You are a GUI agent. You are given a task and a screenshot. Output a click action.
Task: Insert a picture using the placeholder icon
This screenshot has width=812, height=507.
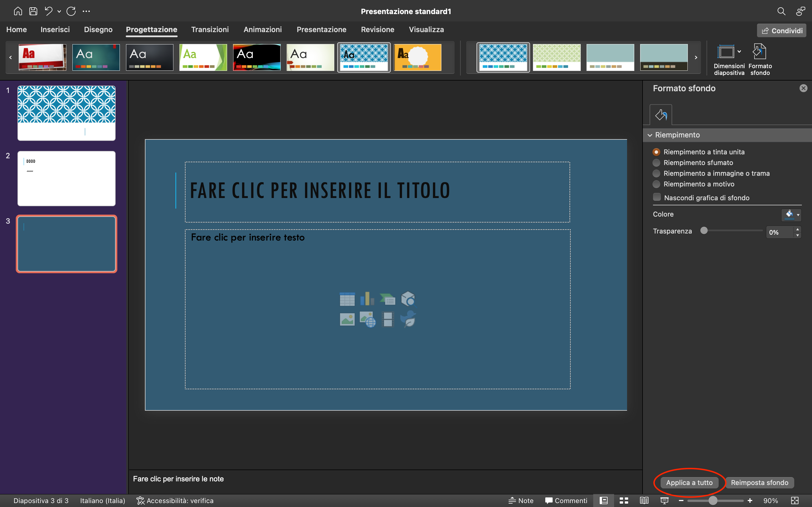tap(347, 319)
